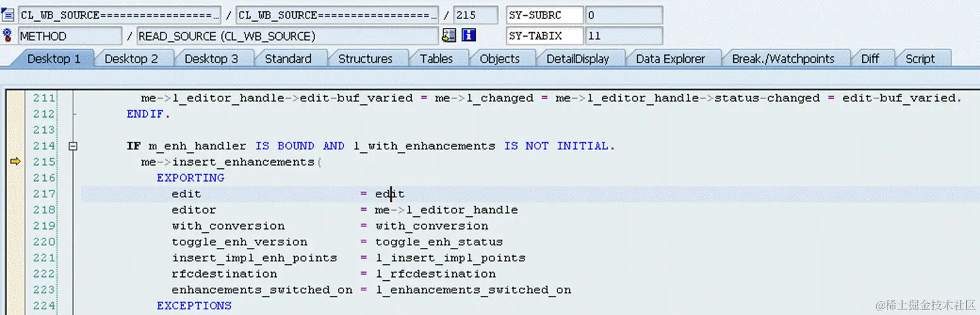Click the edit parameter name on line 217
This screenshot has height=315, width=980.
click(x=186, y=194)
